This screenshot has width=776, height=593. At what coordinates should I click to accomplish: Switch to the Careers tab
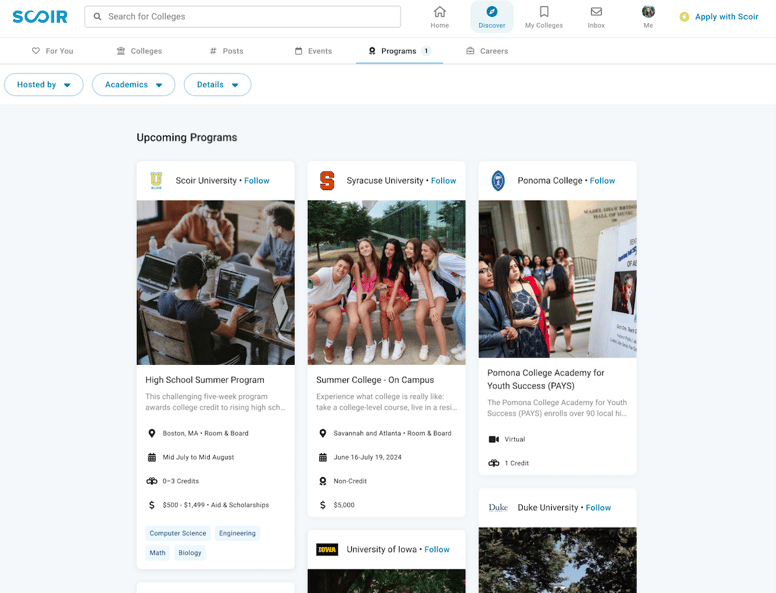pos(487,51)
